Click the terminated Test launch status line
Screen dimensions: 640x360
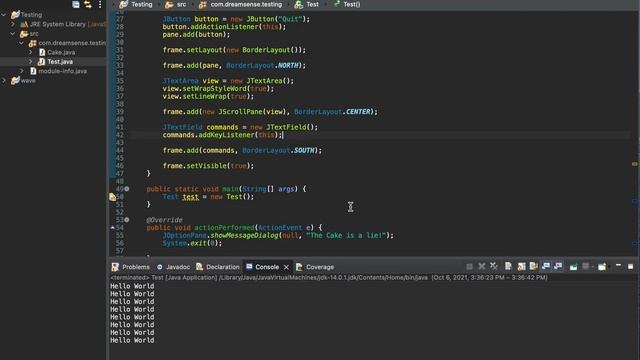point(329,278)
